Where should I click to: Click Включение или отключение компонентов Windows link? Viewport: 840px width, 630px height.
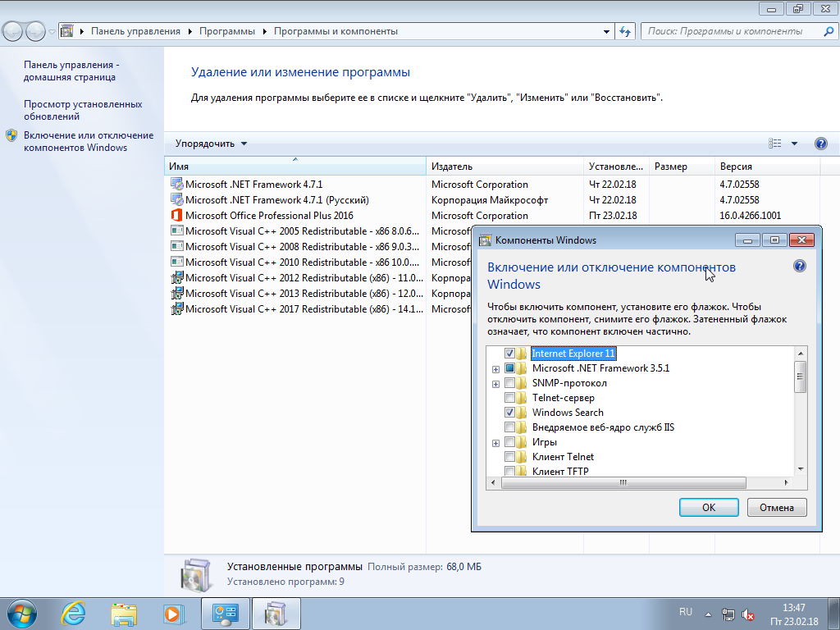tap(89, 141)
